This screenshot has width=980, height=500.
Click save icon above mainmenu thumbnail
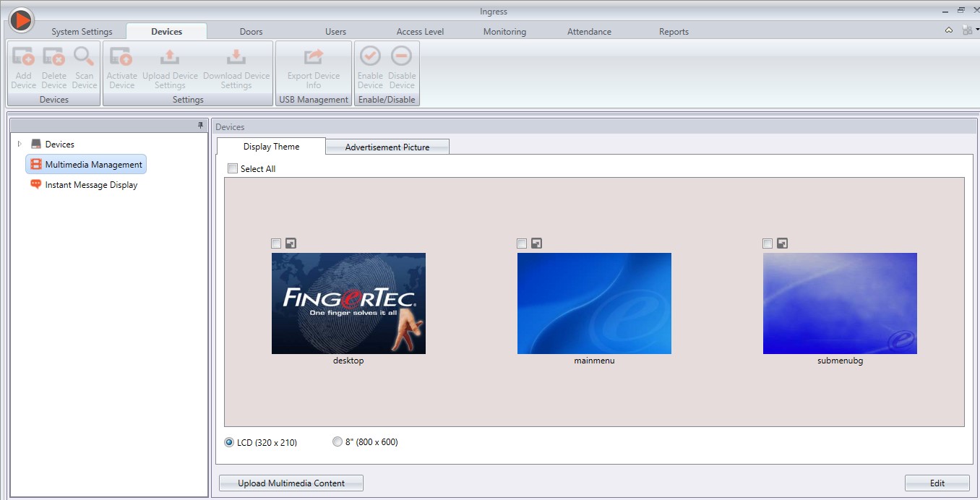click(x=536, y=243)
